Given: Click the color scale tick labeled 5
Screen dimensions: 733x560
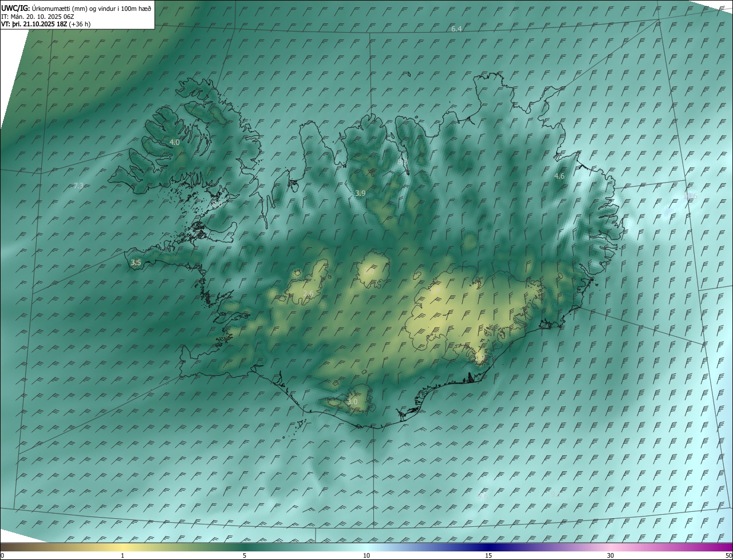Looking at the screenshot, I should (x=245, y=556).
